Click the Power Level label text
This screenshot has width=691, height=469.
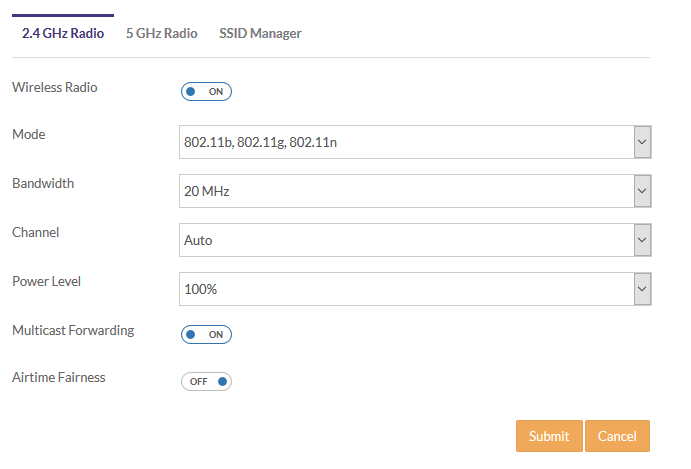tap(46, 281)
